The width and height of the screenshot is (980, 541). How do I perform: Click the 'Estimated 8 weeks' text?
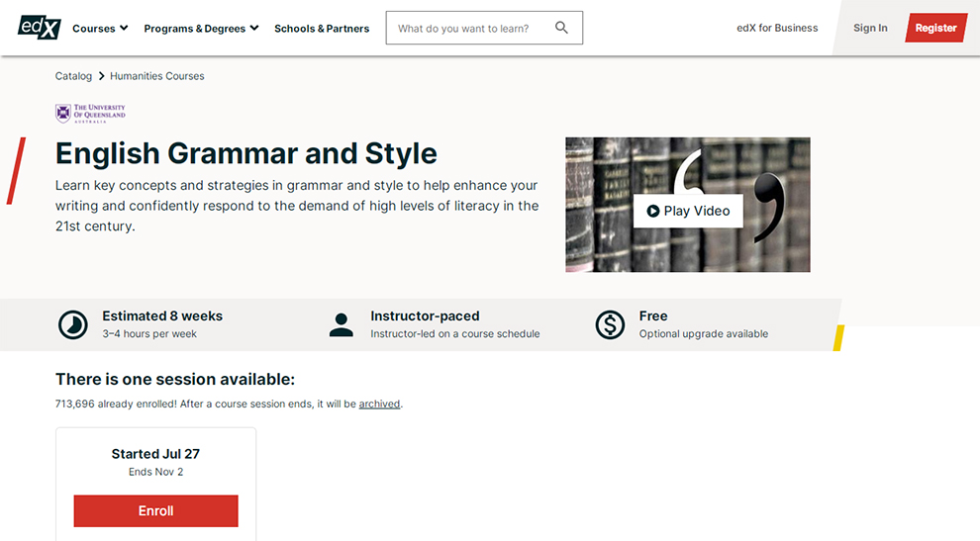click(162, 316)
